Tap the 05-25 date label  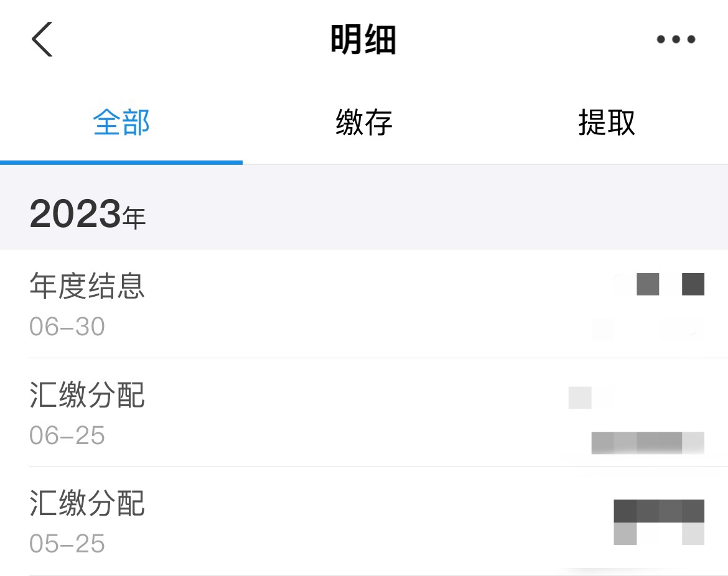67,544
